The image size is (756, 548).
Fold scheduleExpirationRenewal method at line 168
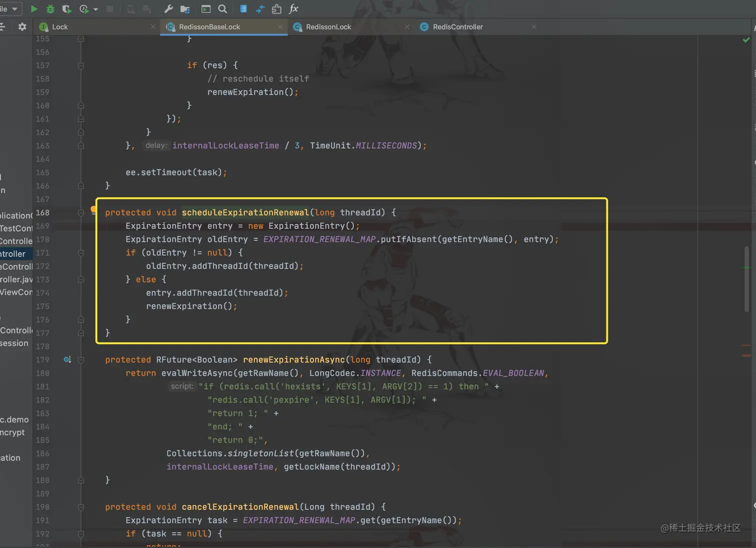click(x=81, y=213)
